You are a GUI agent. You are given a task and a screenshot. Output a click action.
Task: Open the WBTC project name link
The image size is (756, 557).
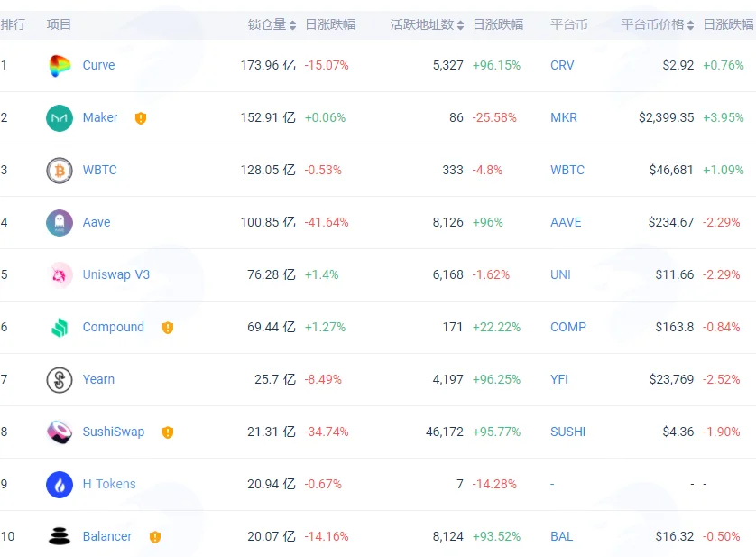(99, 170)
